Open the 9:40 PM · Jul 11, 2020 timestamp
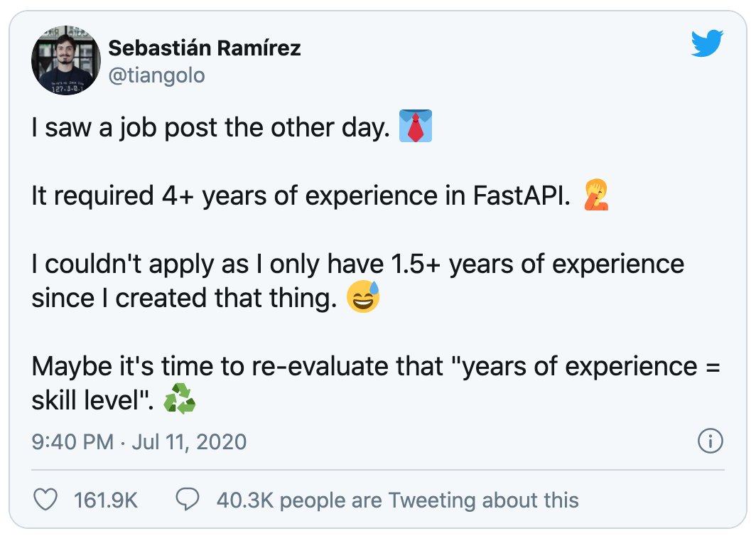Screen dimensions: 756x536 (139, 442)
